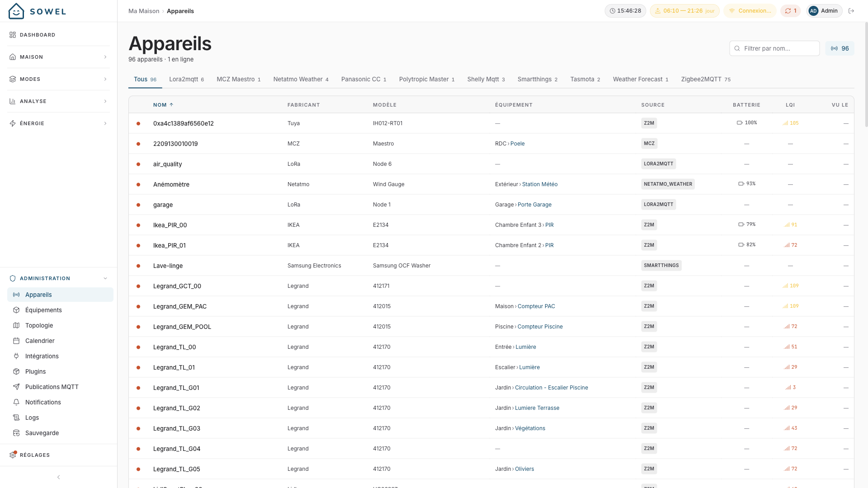868x488 pixels.
Task: Sort by the NOM column header
Action: [163, 105]
